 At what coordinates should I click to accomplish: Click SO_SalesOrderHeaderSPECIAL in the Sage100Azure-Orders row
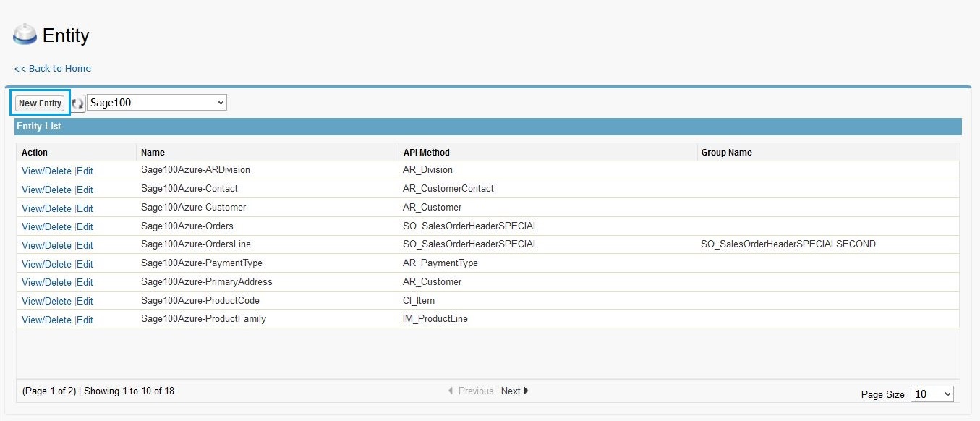pyautogui.click(x=470, y=226)
